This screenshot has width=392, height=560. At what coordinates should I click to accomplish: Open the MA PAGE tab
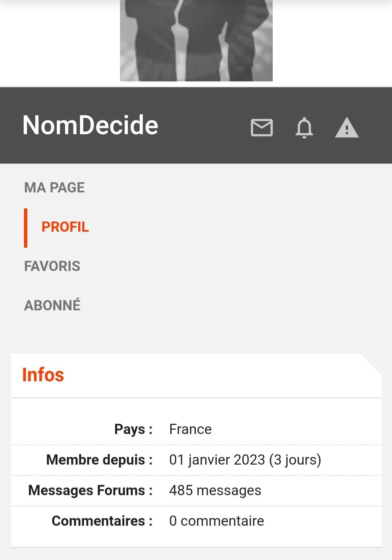pos(55,188)
